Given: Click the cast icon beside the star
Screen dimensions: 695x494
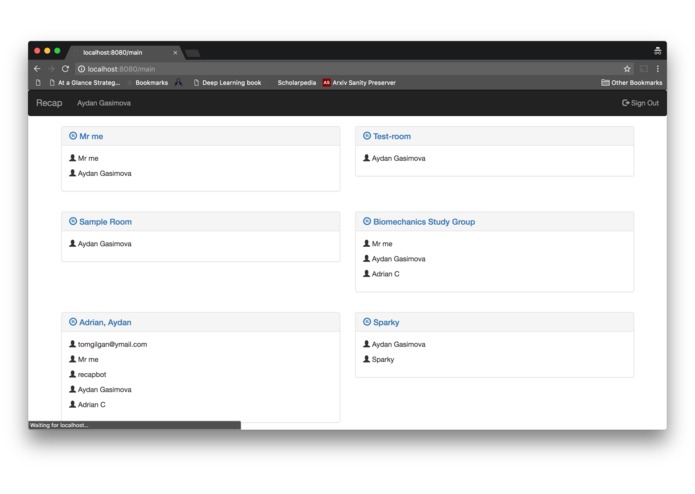Looking at the screenshot, I should click(644, 69).
